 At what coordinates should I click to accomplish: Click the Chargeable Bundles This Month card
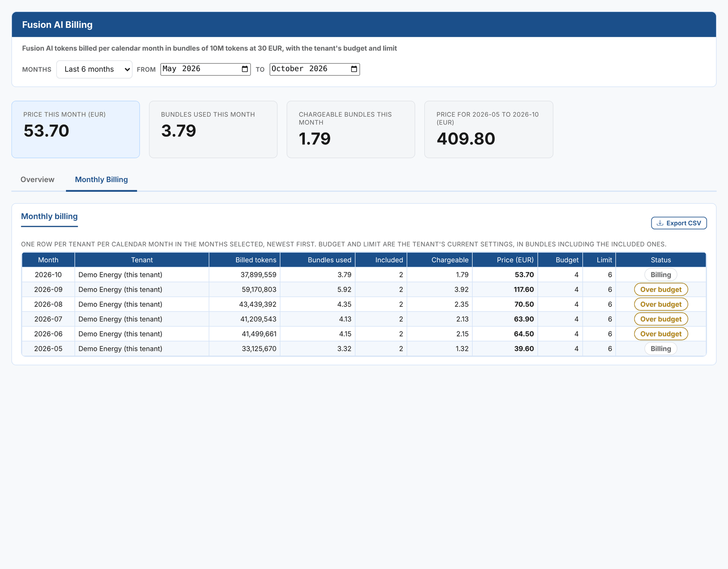[351, 129]
